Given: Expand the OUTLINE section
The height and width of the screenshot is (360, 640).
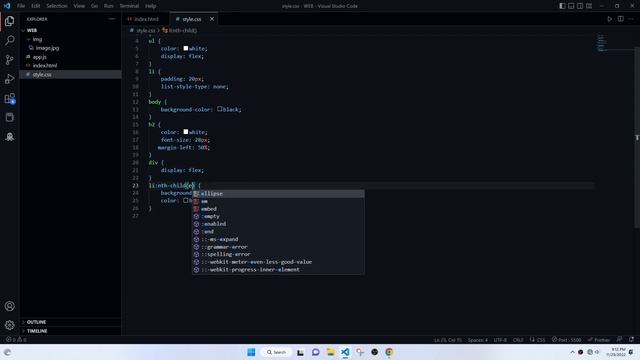Looking at the screenshot, I should click(70, 322).
